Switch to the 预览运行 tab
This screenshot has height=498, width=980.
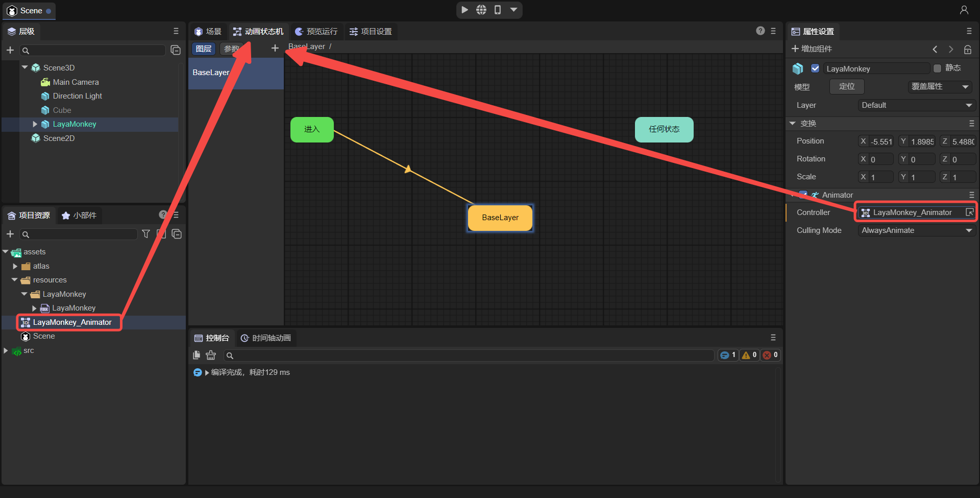point(316,32)
